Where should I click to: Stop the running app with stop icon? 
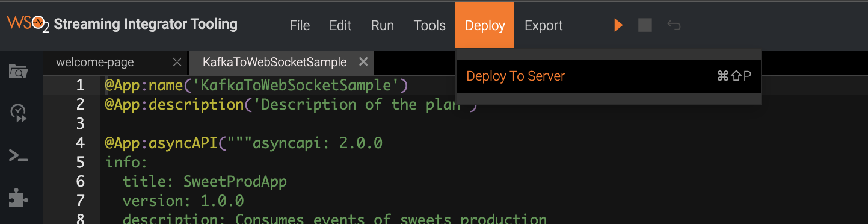645,25
